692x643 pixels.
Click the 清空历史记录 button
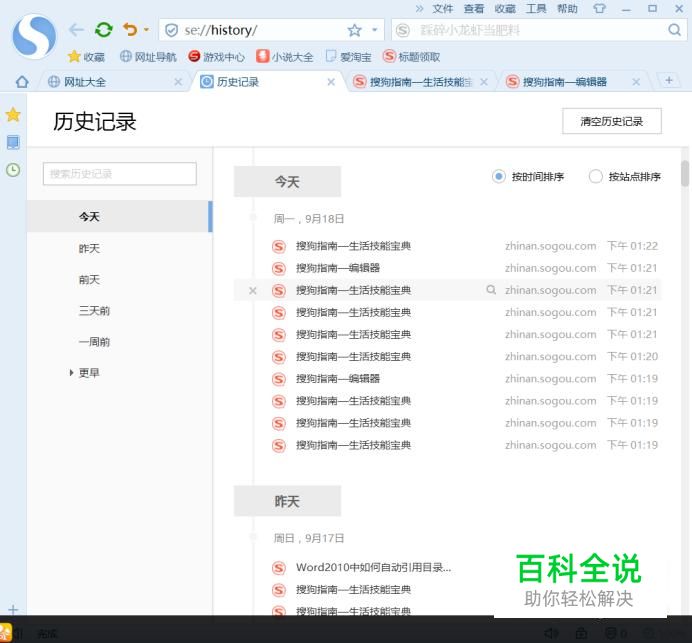click(612, 121)
